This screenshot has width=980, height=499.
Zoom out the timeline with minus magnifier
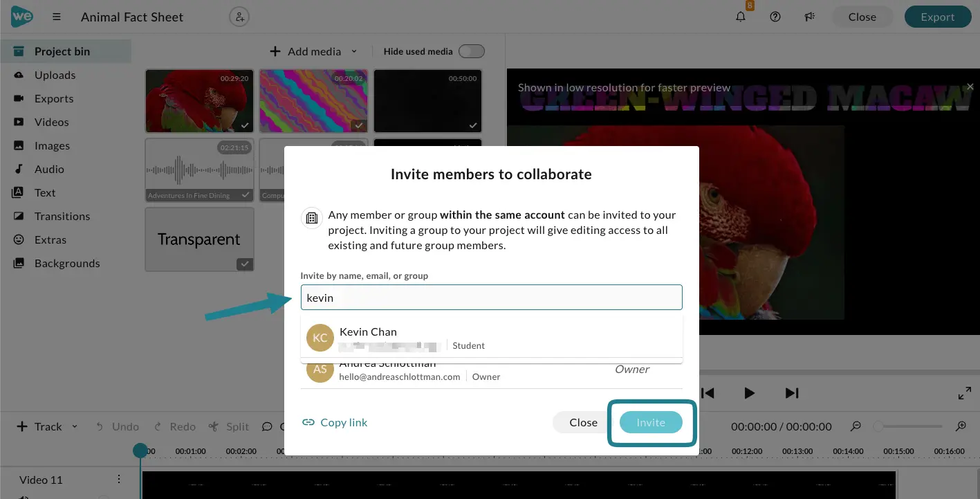856,426
